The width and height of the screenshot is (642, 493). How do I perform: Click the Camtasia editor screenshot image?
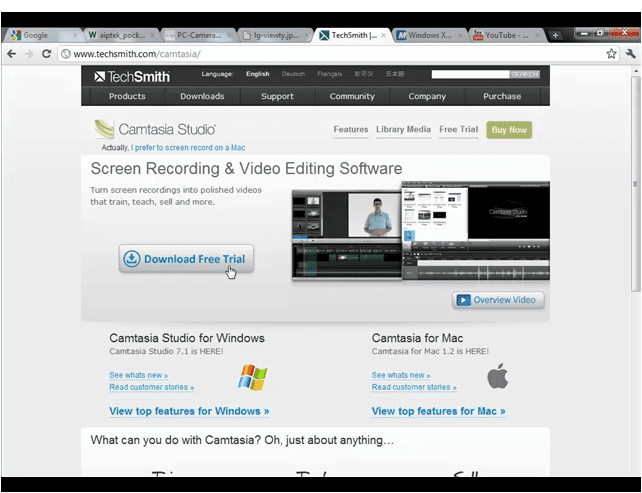[420, 231]
